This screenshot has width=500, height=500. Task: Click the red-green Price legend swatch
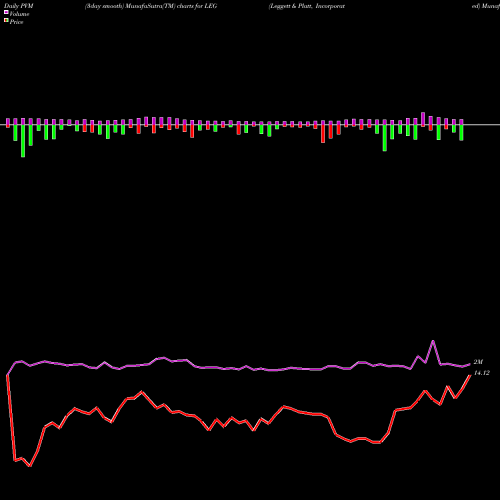coord(6,21)
